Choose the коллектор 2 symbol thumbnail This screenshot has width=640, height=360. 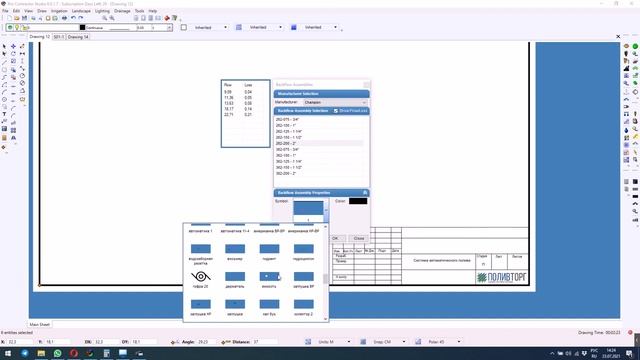pyautogui.click(x=304, y=304)
